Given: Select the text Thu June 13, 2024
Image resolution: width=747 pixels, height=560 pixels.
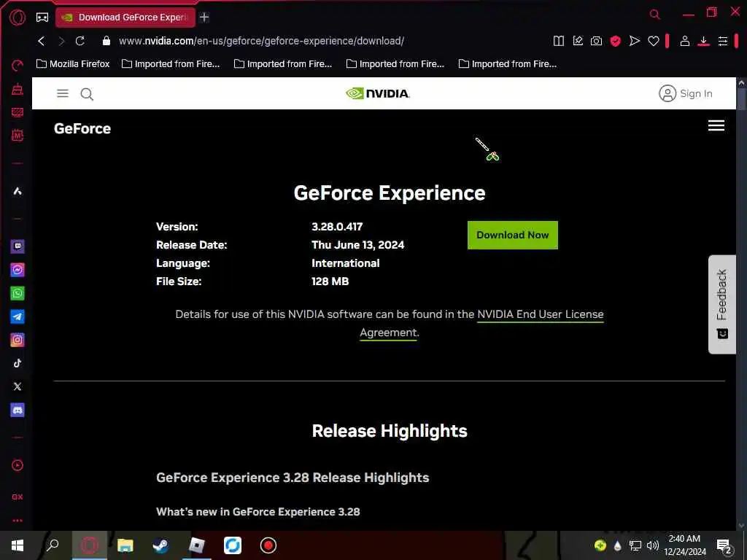Looking at the screenshot, I should click(357, 245).
